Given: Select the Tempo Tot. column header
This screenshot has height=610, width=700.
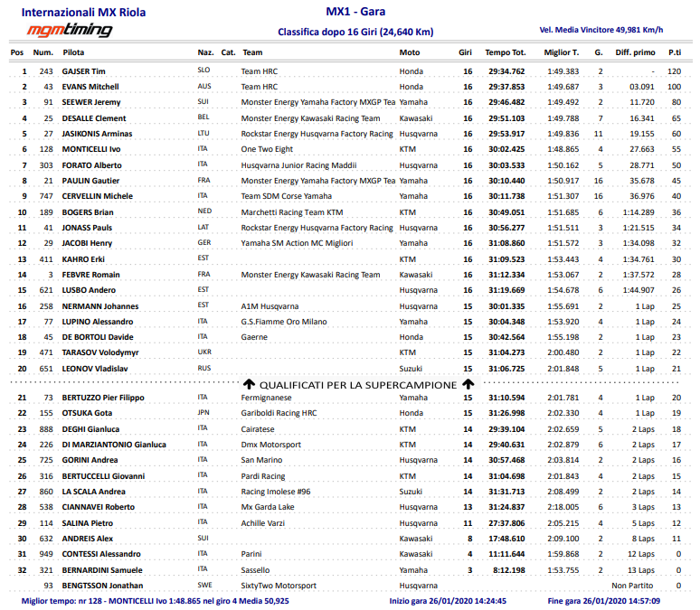Looking at the screenshot, I should pos(505,52).
